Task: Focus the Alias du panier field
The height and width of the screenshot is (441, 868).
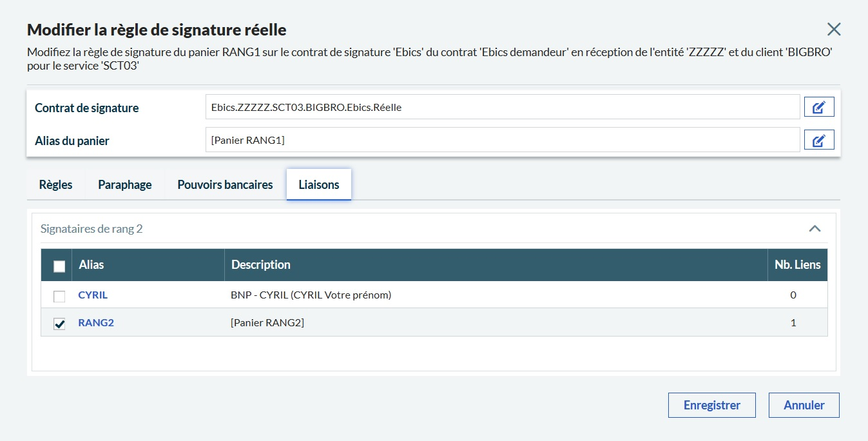Action: [x=502, y=140]
